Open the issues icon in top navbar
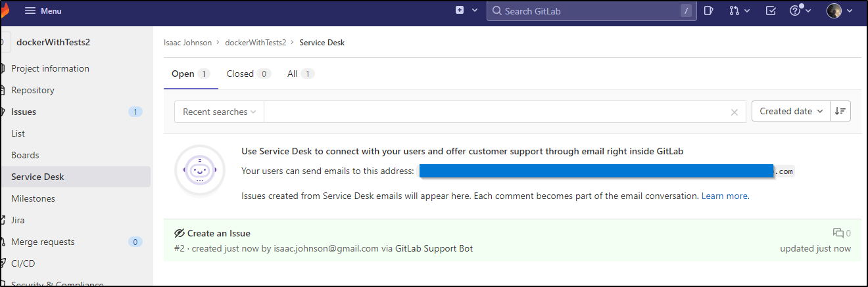The width and height of the screenshot is (868, 287). click(x=709, y=11)
